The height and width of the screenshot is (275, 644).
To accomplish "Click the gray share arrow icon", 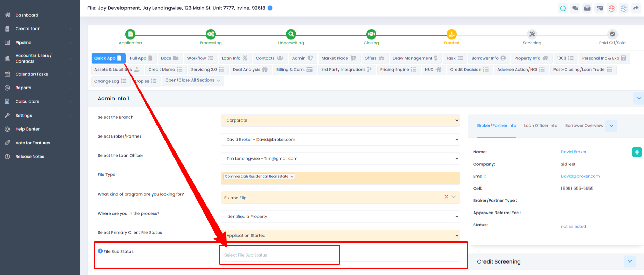I will [x=636, y=8].
